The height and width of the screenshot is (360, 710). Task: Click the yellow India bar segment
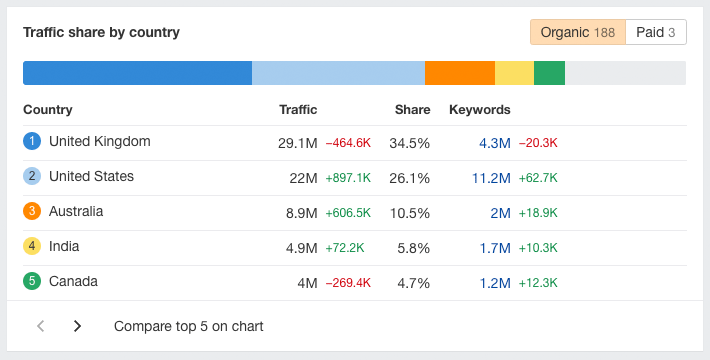click(x=514, y=73)
